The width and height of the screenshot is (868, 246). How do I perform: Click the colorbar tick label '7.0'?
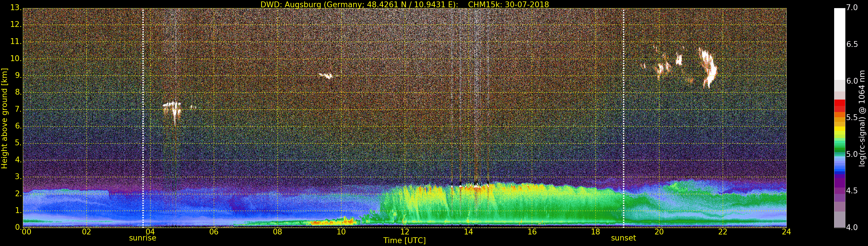(x=852, y=8)
